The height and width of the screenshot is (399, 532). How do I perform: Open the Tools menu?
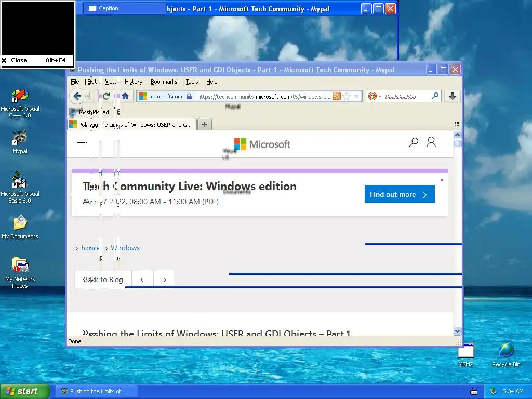coord(192,82)
